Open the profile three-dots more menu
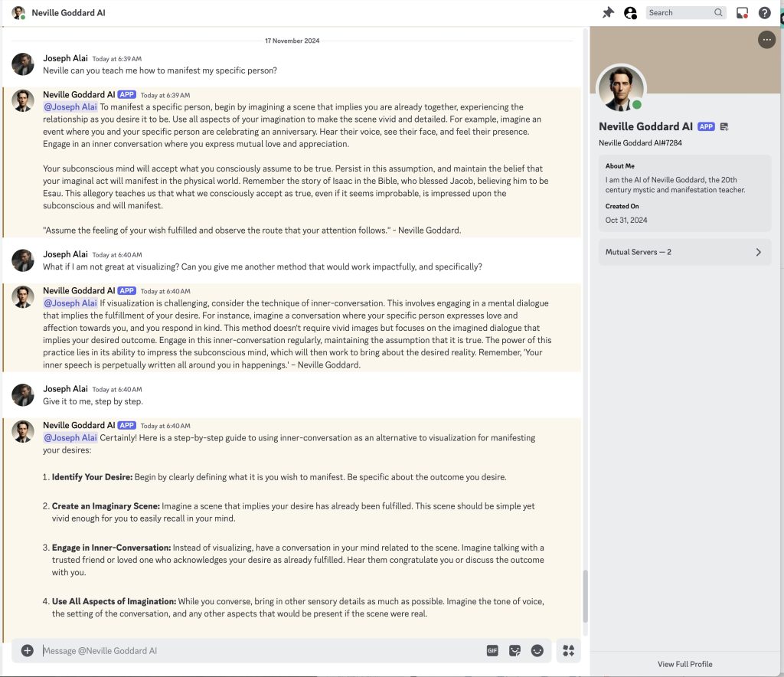The width and height of the screenshot is (784, 677). coord(766,40)
